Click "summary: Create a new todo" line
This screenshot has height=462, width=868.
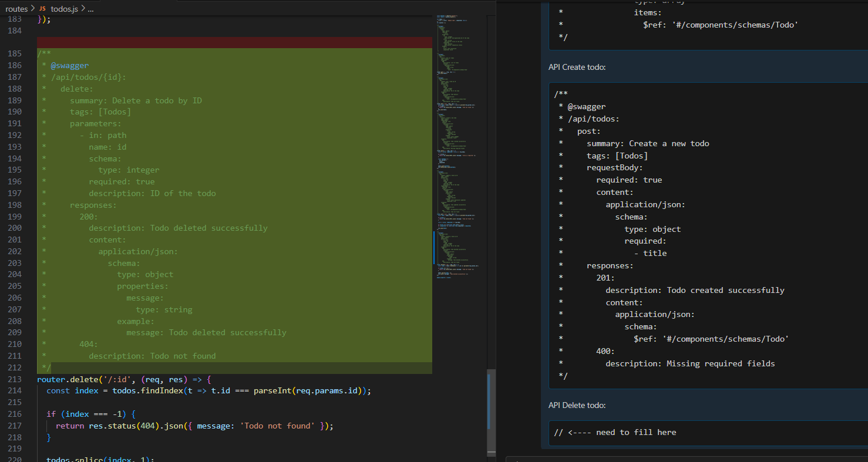(x=648, y=144)
